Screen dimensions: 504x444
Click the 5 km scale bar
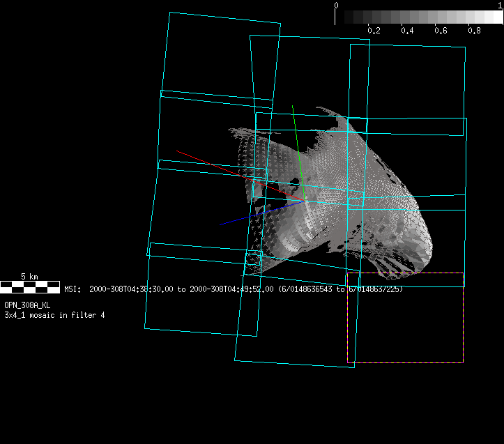[x=29, y=286]
